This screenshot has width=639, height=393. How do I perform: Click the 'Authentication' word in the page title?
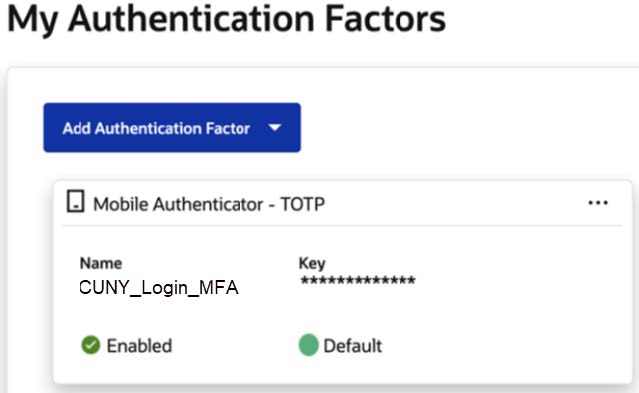pos(192,19)
